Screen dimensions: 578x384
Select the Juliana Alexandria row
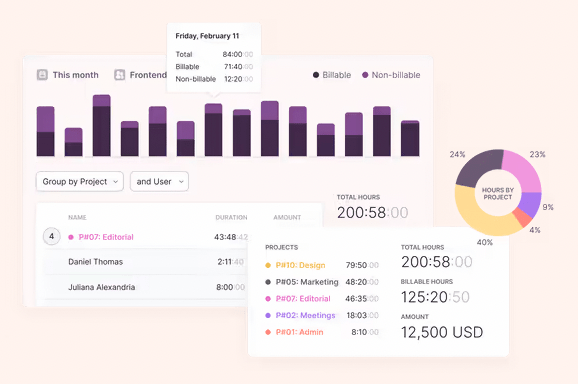tap(147, 287)
